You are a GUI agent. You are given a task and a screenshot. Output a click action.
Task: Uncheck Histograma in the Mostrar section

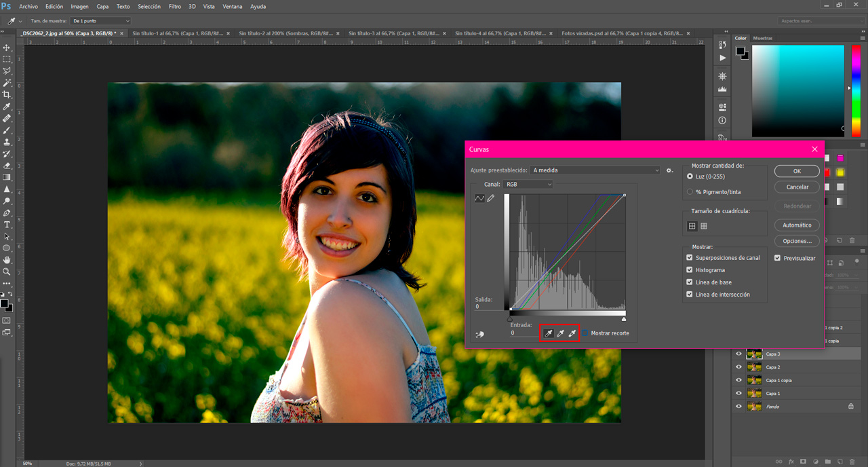(689, 269)
